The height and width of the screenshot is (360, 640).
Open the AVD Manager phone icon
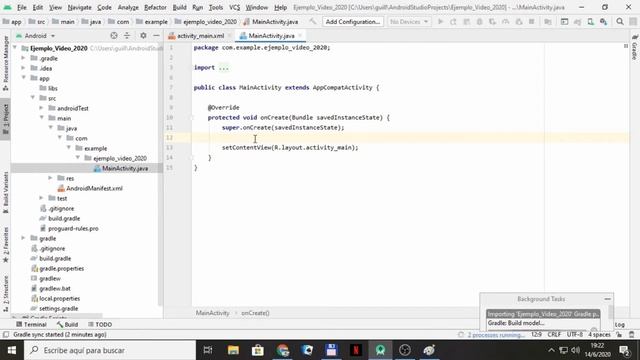click(x=590, y=22)
